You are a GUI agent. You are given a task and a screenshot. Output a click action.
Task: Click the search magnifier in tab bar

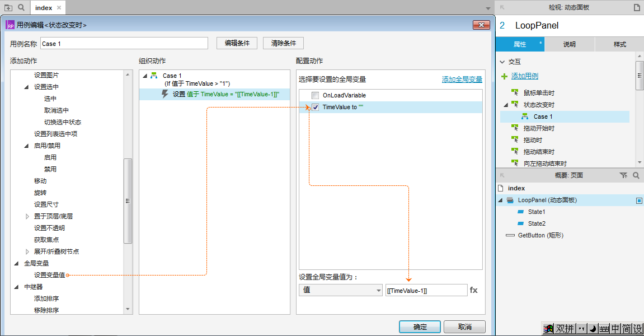tap(21, 7)
